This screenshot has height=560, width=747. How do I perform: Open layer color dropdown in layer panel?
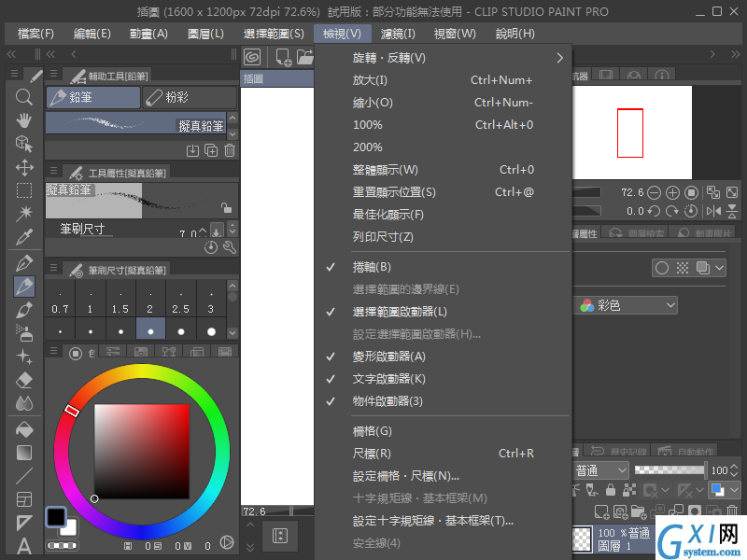(x=734, y=489)
